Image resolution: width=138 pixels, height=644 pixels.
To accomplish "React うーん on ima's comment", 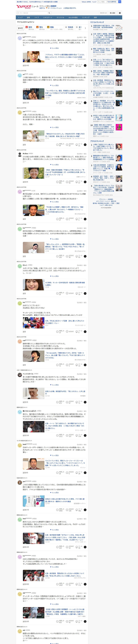I will tap(79, 547).
